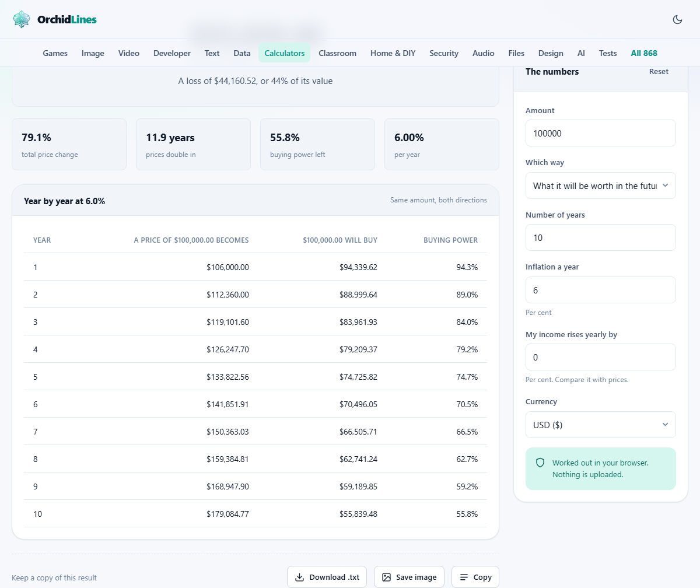Click the 79.2% cell in year 4
Image resolution: width=700 pixels, height=588 pixels.
[x=467, y=349]
